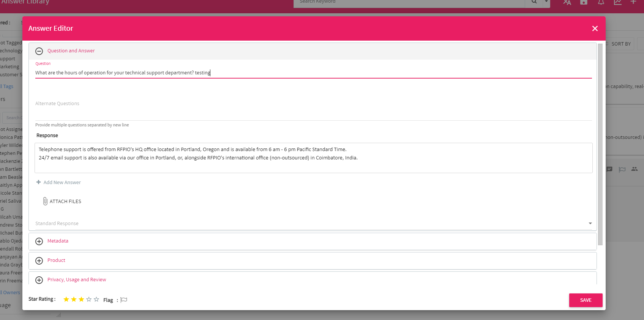Open notifications bell in top bar

tap(601, 2)
